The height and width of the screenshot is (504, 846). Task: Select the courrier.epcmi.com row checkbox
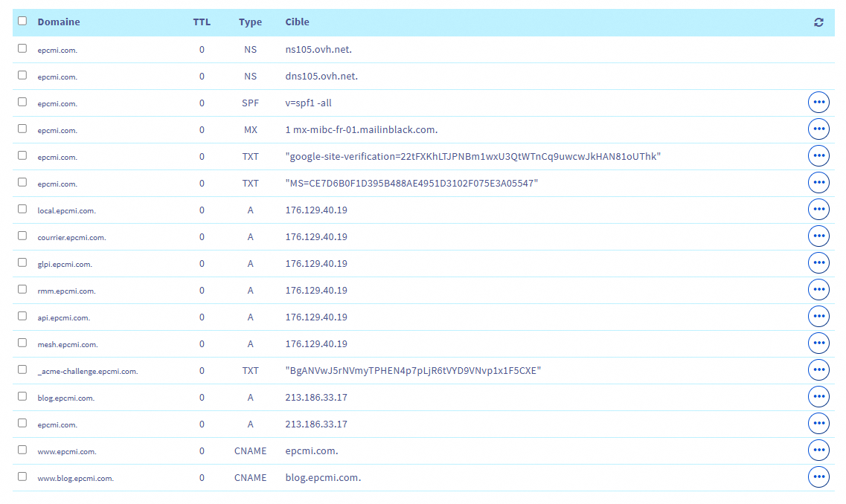tap(22, 236)
